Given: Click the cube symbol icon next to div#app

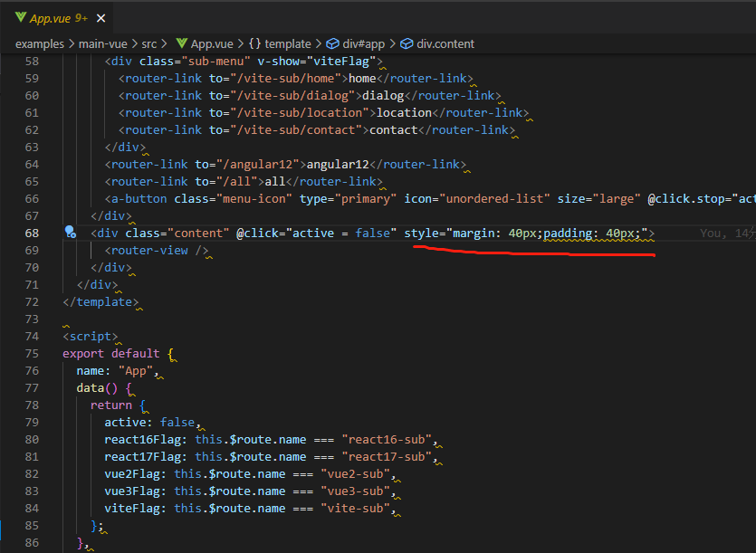Looking at the screenshot, I should (x=331, y=43).
